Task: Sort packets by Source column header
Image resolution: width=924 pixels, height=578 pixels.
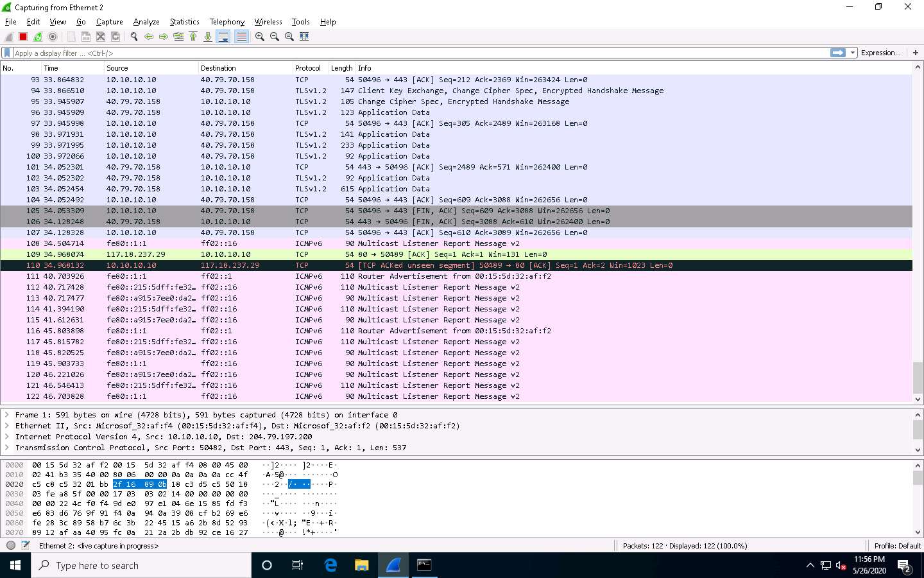Action: click(x=151, y=68)
